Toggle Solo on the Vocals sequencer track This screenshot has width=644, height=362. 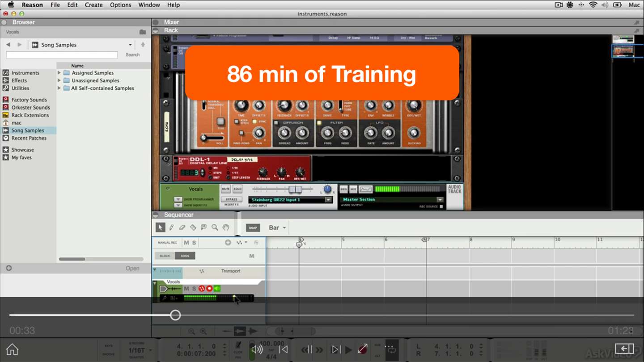[194, 289]
